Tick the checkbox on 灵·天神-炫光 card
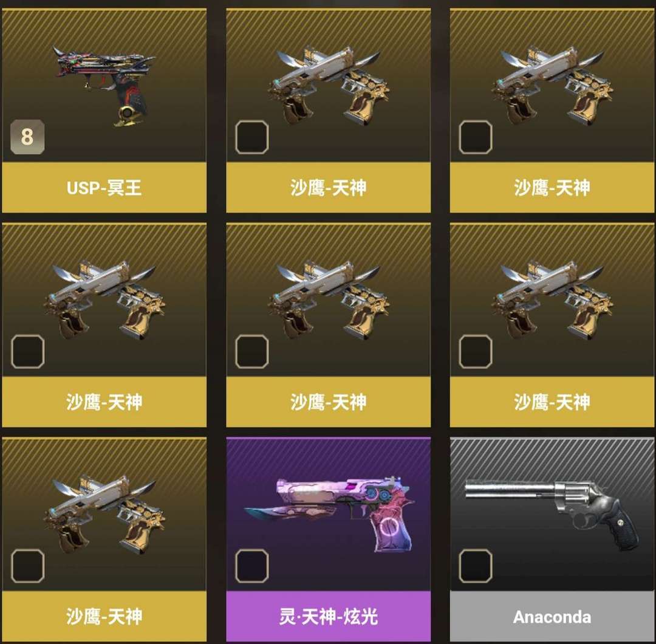Viewport: 656px width, 644px height. [x=252, y=566]
